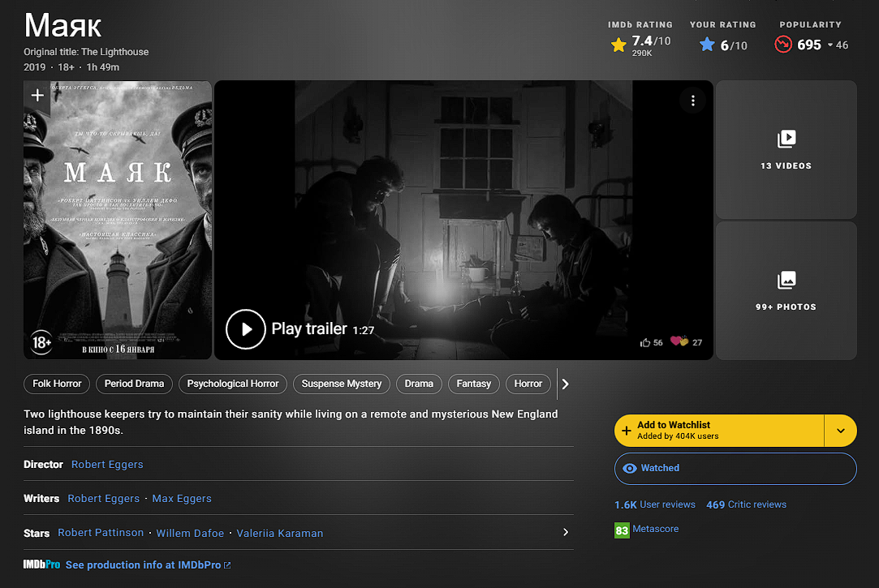
Task: Change your rating via the blue star
Action: coord(707,45)
